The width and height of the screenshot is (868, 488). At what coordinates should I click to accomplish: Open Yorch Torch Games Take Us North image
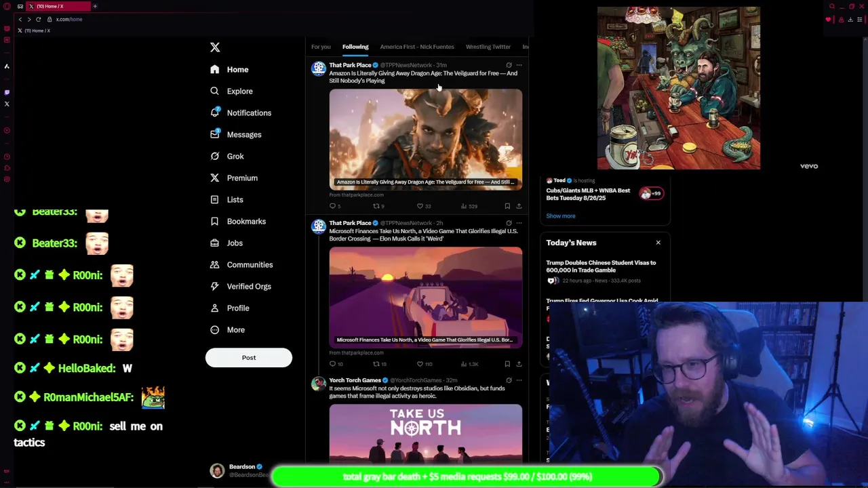426,434
